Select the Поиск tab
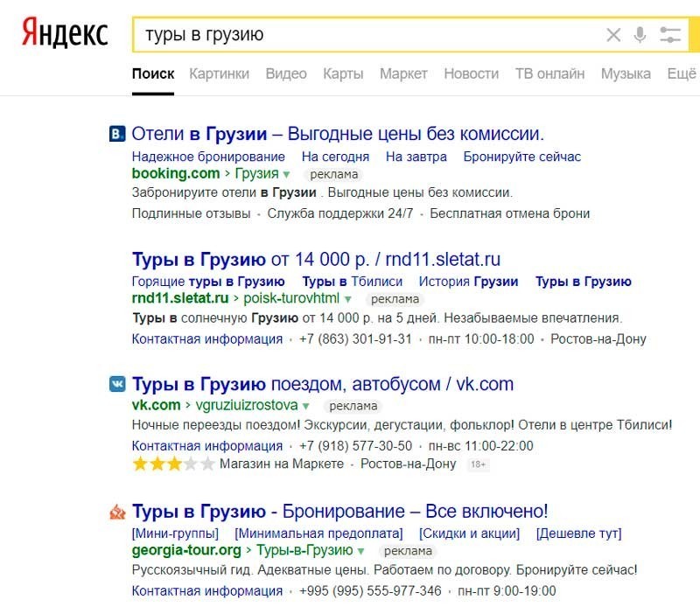Image resolution: width=700 pixels, height=614 pixels. 153,73
